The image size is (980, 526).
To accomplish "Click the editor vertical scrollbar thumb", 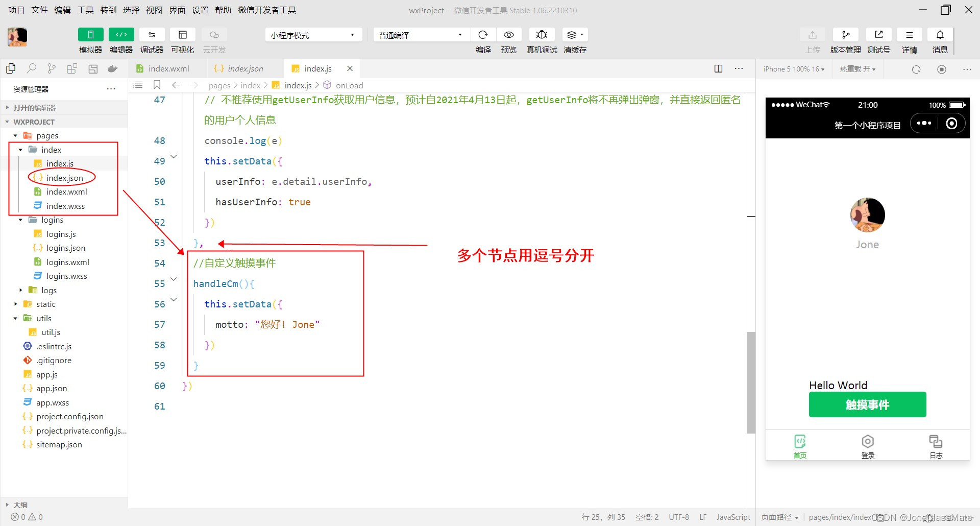I will 751,382.
